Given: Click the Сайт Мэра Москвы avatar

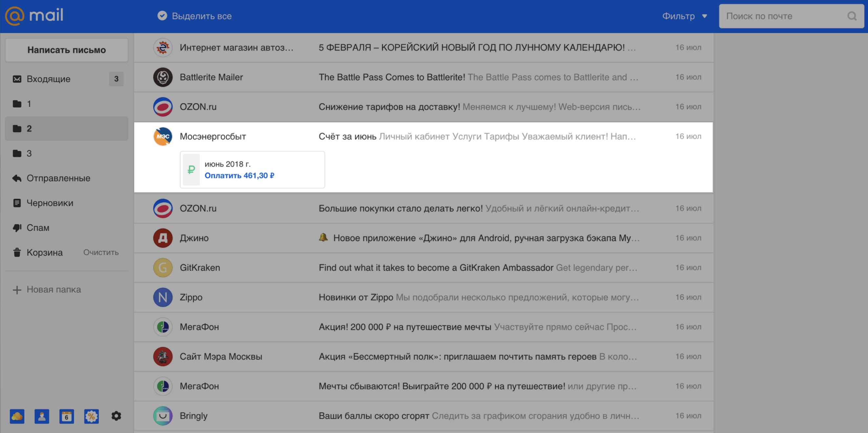Looking at the screenshot, I should click(x=163, y=357).
